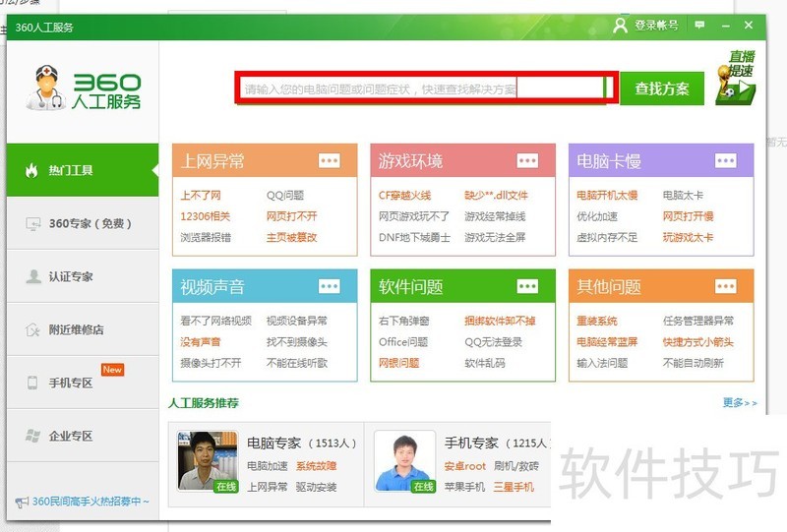Open the 没有声音 link

point(201,342)
